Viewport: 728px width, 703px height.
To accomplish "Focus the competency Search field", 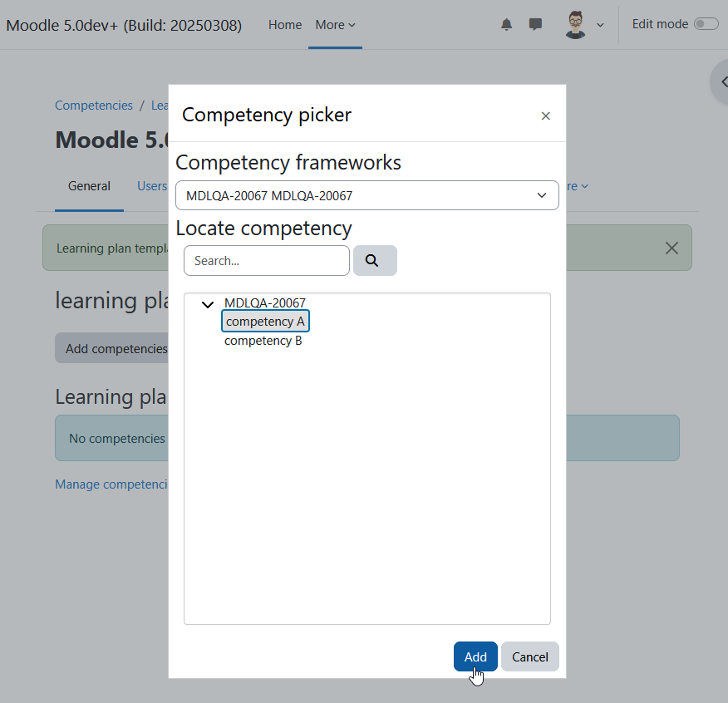I will click(x=267, y=260).
